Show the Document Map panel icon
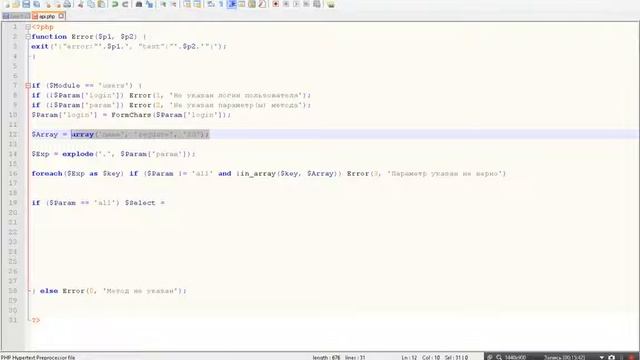Image resolution: width=640 pixels, height=360 pixels. click(252, 4)
